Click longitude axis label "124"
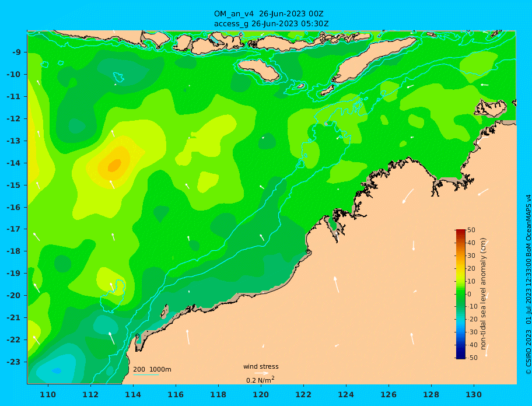 click(x=346, y=395)
